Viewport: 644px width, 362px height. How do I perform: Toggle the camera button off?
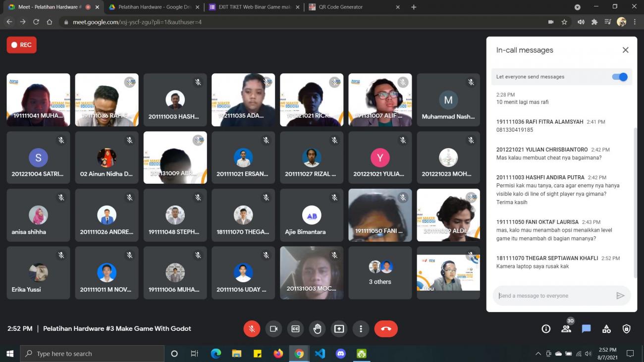click(x=273, y=329)
